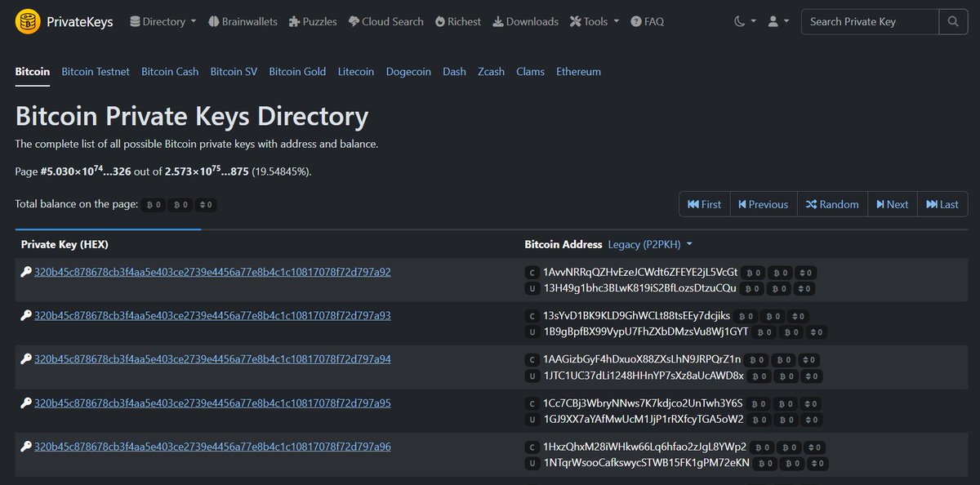This screenshot has height=485, width=980.
Task: Open private key ending in 797a94
Action: (212, 358)
